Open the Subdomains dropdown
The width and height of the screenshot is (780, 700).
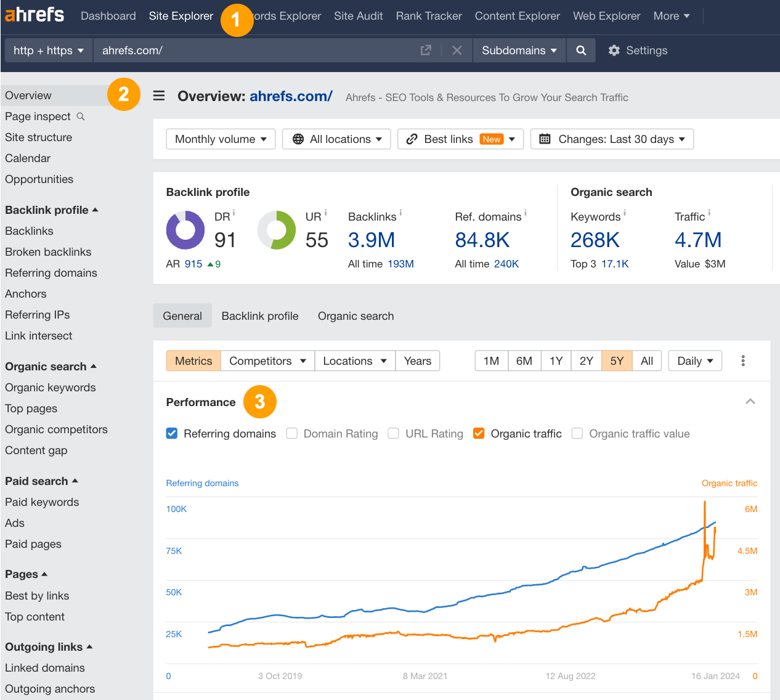[x=519, y=51]
